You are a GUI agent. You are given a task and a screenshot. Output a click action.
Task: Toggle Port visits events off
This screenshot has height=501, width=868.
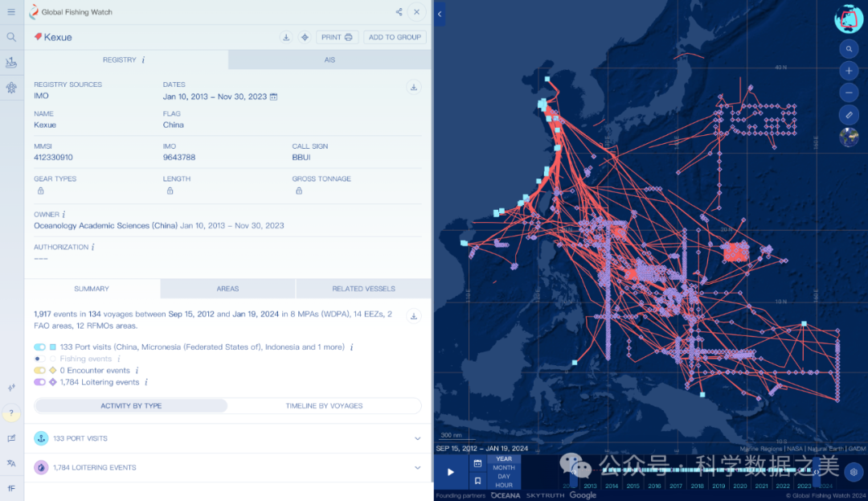point(39,347)
